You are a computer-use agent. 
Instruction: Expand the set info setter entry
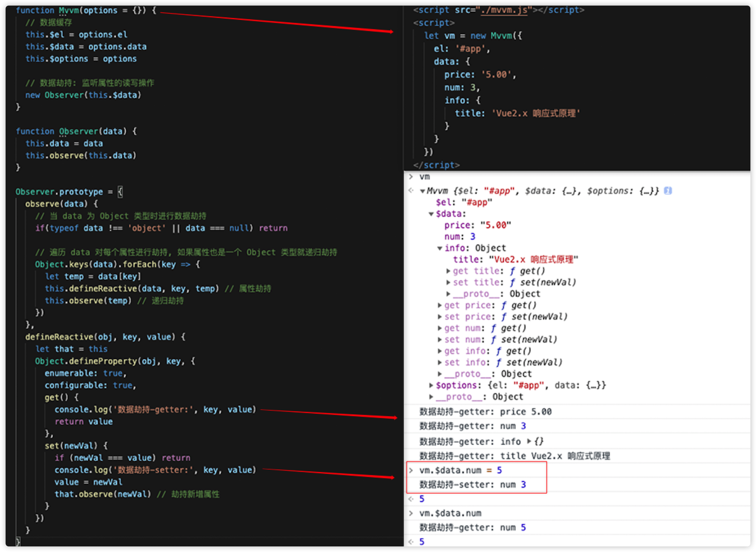440,363
